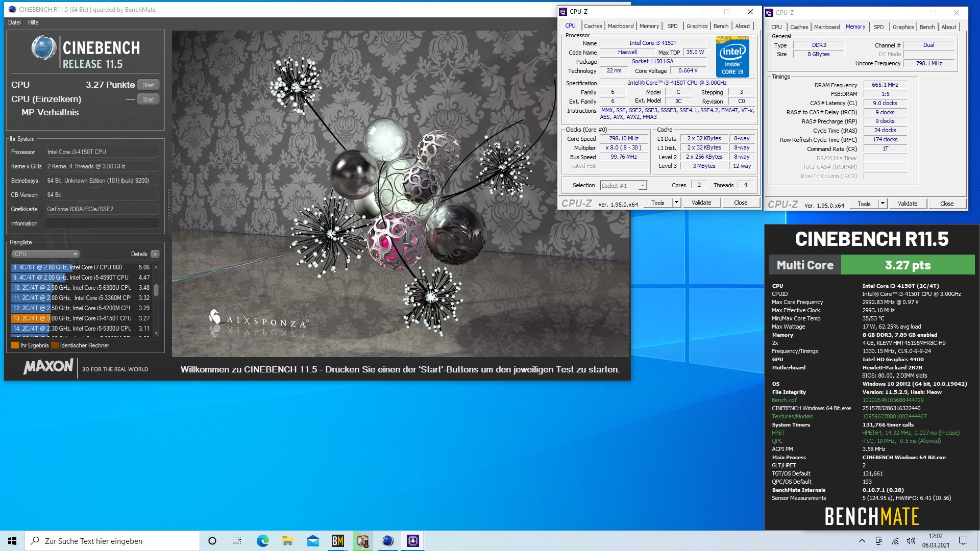The image size is (980, 551).
Task: Click the Cinebench logo sphere
Action: point(44,48)
